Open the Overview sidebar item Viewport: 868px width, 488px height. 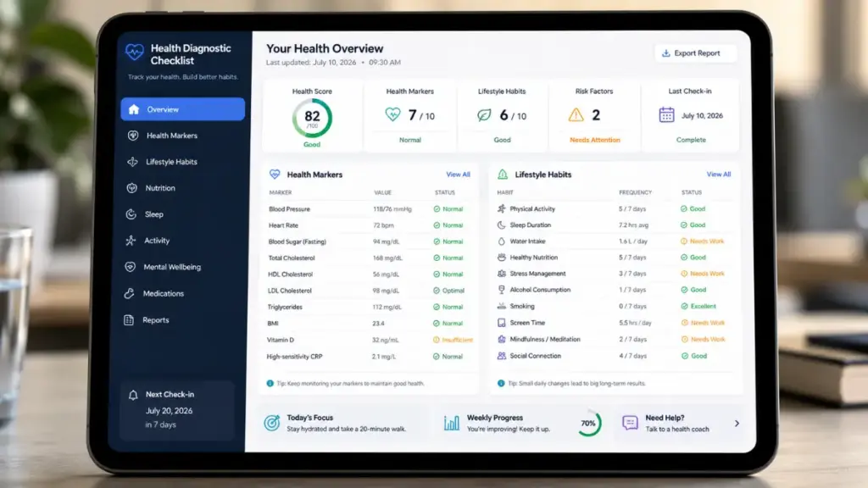(x=183, y=109)
